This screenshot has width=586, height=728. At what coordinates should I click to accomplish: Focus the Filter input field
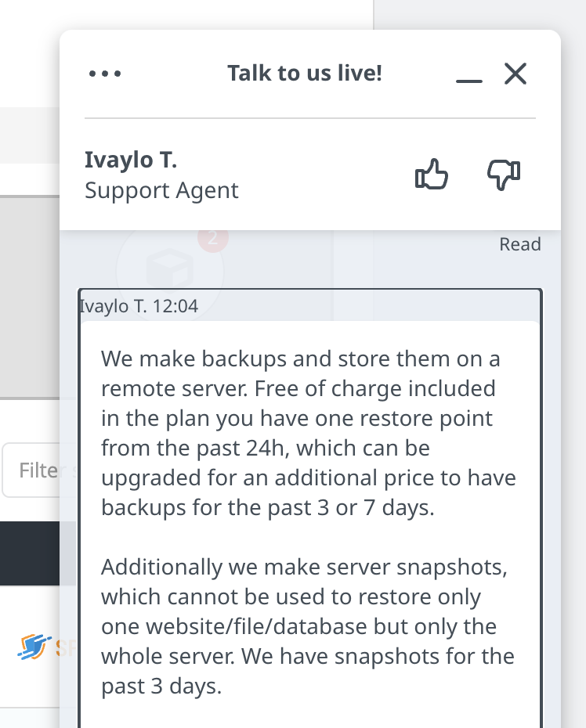click(39, 470)
